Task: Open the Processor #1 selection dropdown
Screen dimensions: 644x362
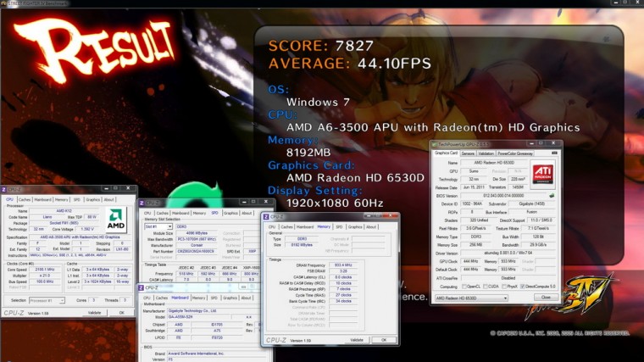Action: (x=46, y=300)
